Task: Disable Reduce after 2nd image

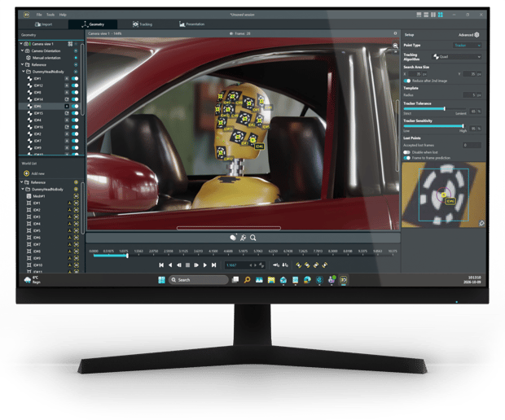Action: click(x=407, y=81)
